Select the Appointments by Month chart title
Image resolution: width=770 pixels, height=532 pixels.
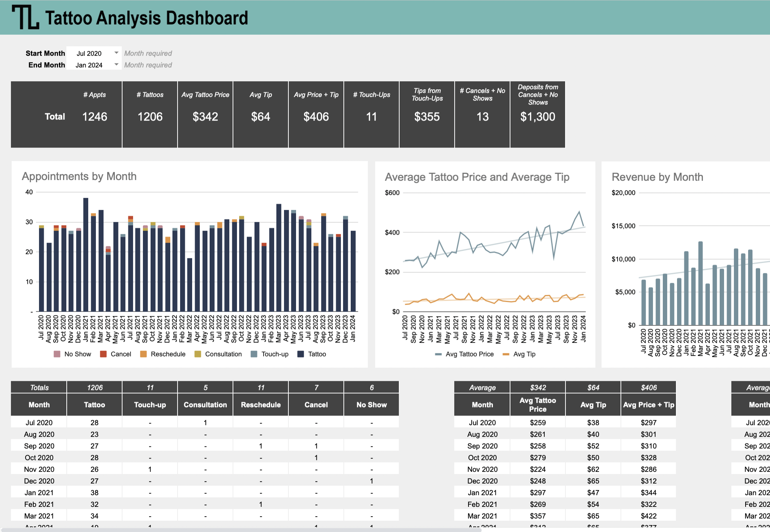(x=79, y=176)
